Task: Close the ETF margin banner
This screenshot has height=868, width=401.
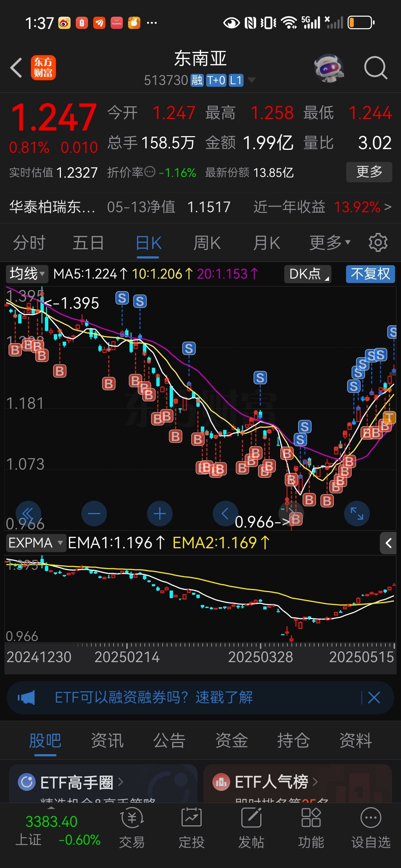Action: coord(374,698)
